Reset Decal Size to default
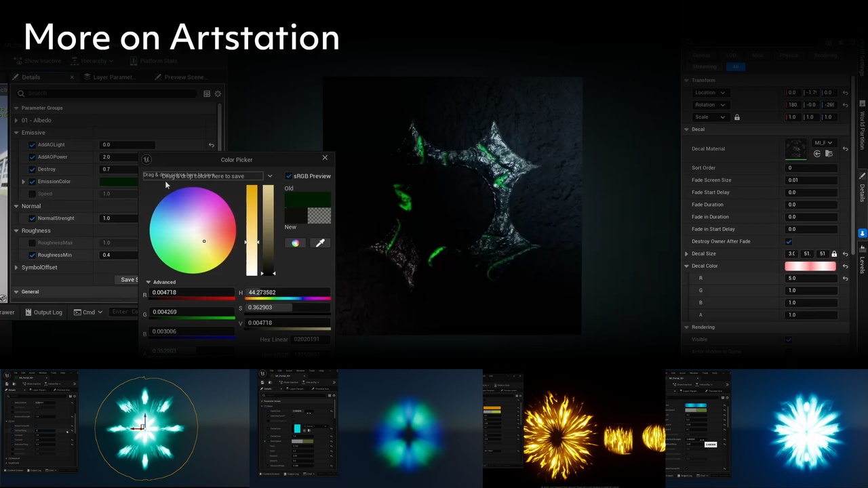The width and height of the screenshot is (868, 488). [x=845, y=254]
